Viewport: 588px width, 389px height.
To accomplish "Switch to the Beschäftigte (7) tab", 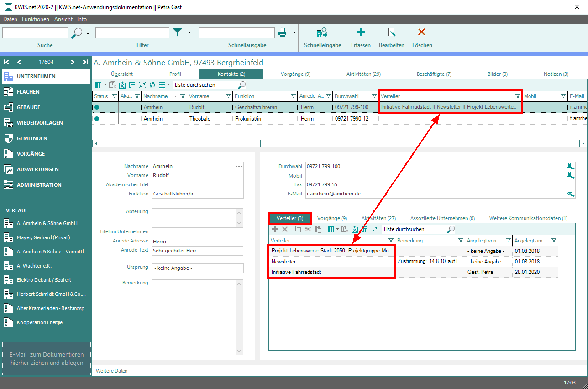I will tap(434, 74).
